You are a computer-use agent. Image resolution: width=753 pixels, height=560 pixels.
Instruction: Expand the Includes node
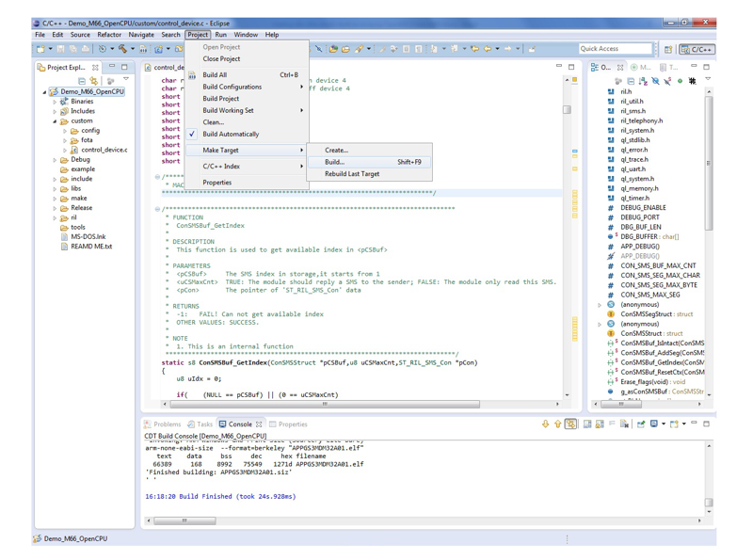55,111
